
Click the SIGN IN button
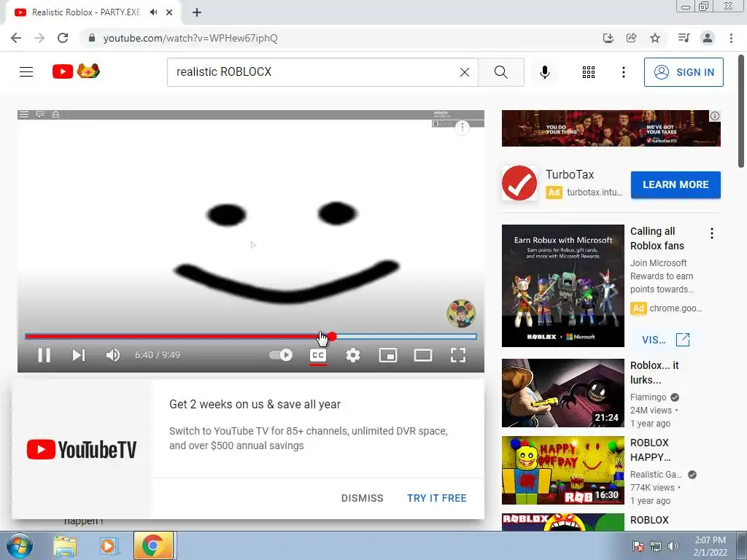[x=684, y=72]
